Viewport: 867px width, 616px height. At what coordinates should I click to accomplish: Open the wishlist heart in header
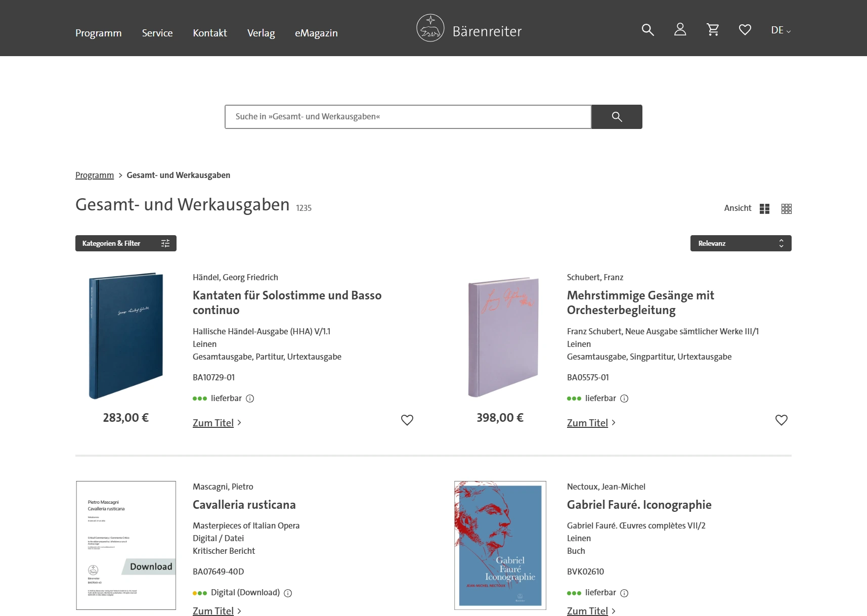pos(745,30)
